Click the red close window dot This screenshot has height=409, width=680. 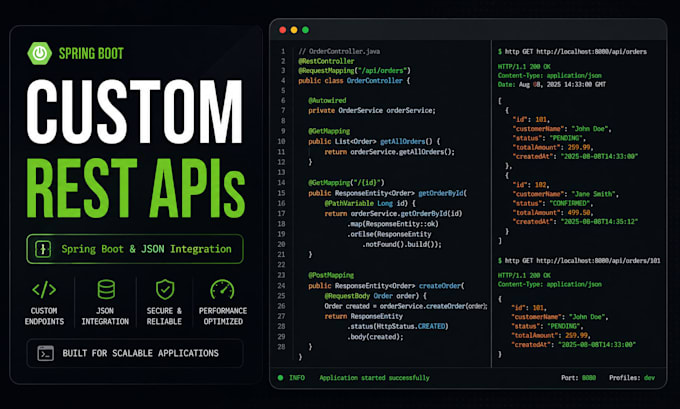click(x=283, y=30)
